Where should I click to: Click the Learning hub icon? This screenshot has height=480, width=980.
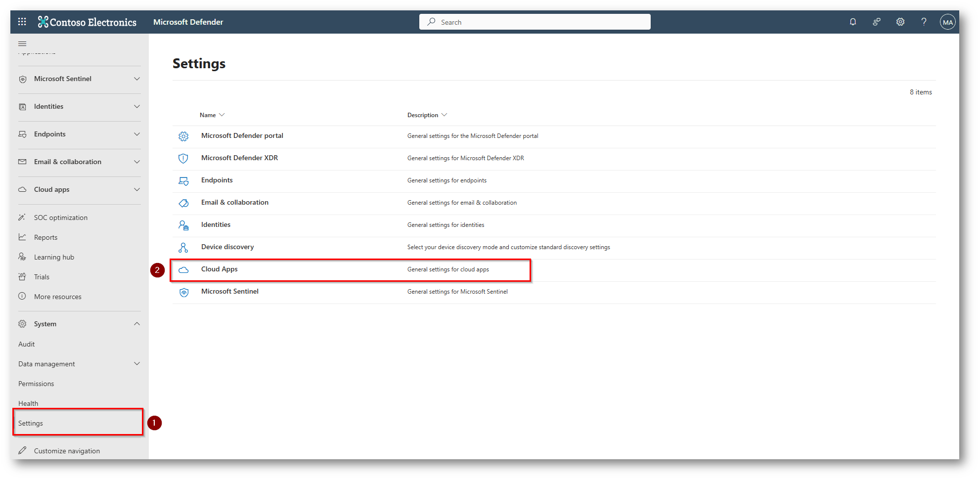tap(22, 257)
